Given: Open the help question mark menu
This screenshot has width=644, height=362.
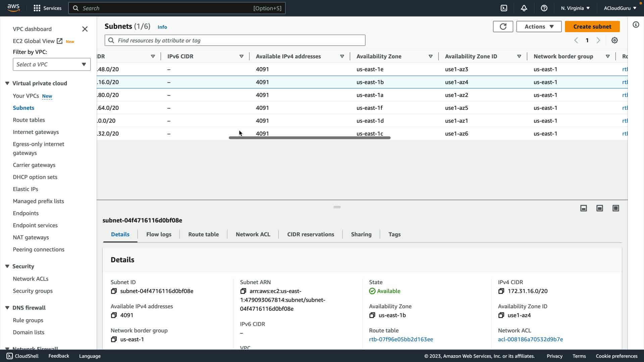Looking at the screenshot, I should (544, 8).
